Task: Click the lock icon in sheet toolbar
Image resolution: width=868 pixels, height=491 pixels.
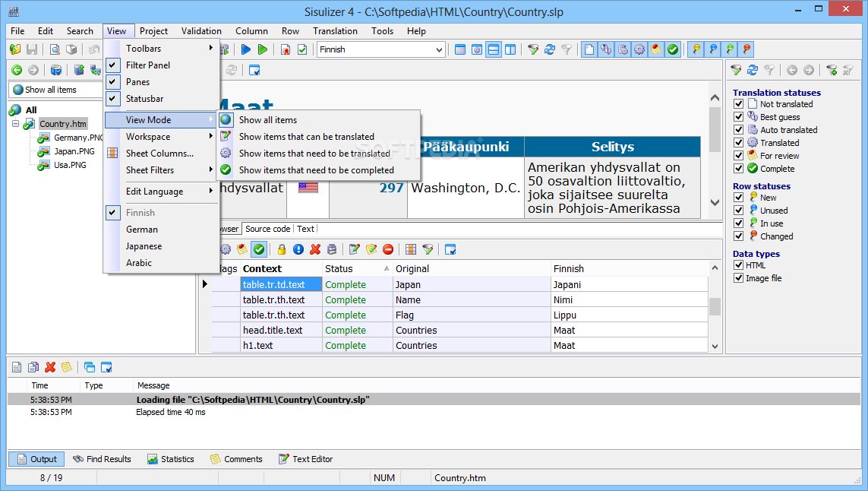Action: [x=282, y=249]
